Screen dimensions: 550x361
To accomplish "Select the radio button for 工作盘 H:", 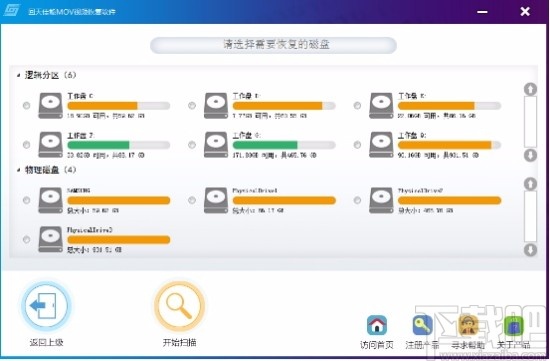I will click(x=357, y=145).
